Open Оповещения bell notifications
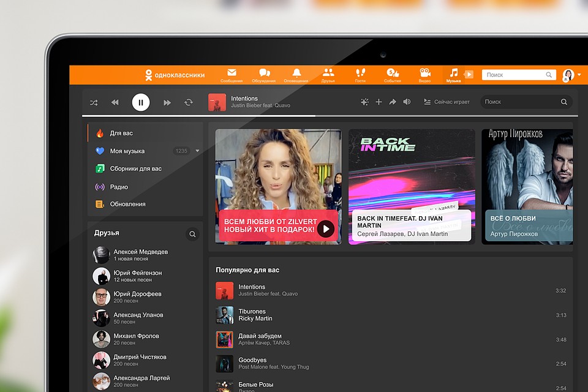Image resolution: width=588 pixels, height=392 pixels. [296, 75]
